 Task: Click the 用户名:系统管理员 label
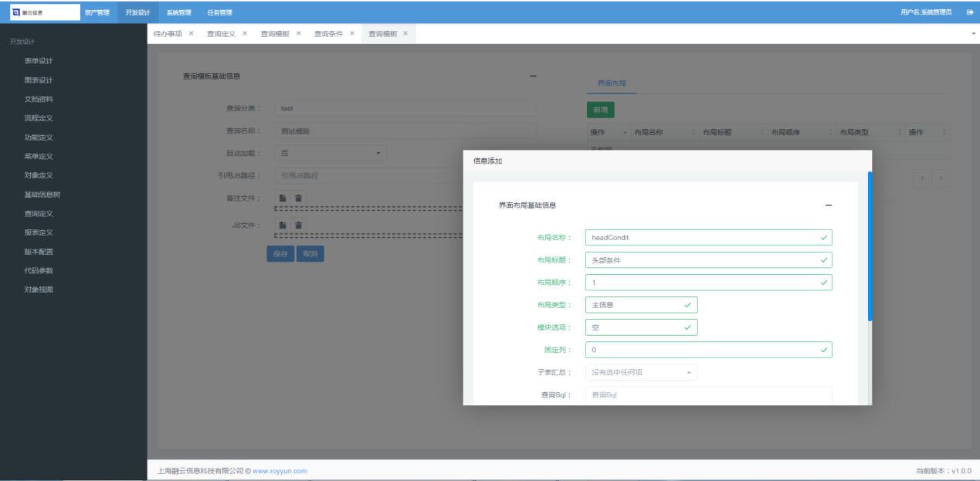click(x=926, y=12)
